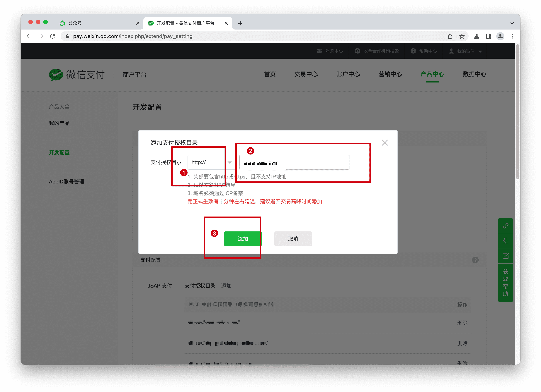Open 数据中心 navigation item
541x392 pixels.
(x=474, y=74)
